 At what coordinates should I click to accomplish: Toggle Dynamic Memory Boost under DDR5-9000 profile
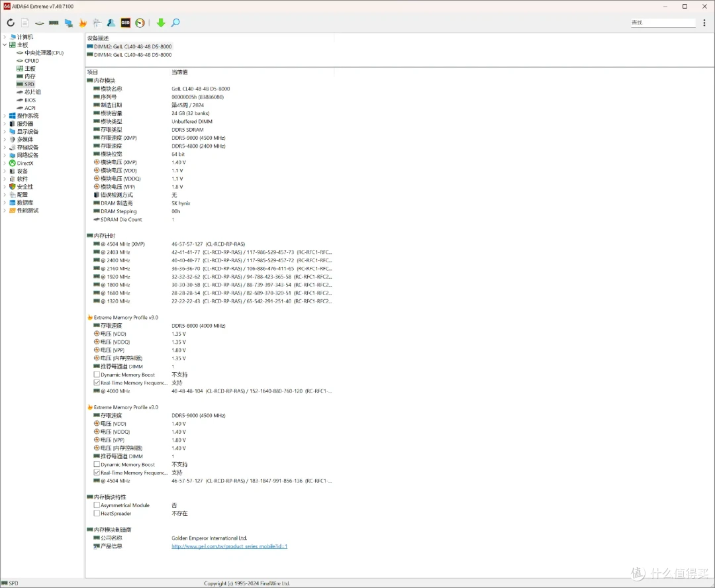coord(97,464)
